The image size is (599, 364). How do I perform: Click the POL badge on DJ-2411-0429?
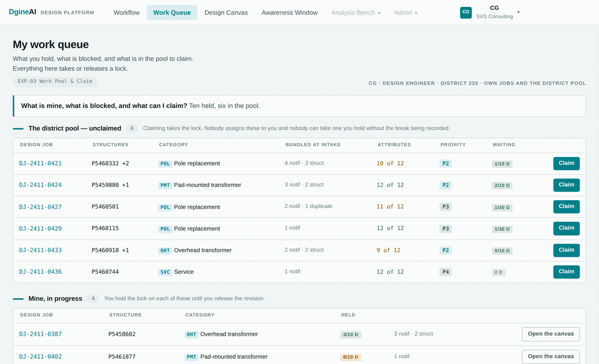[165, 229]
